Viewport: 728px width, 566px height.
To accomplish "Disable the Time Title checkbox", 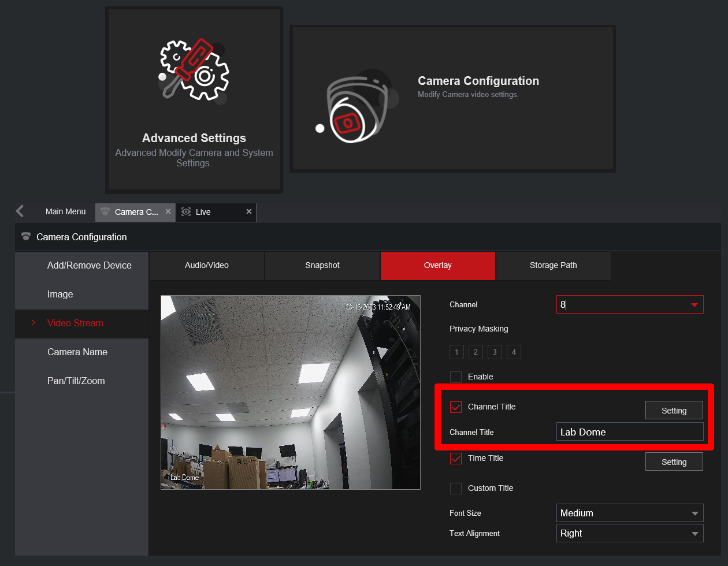I will coord(456,458).
